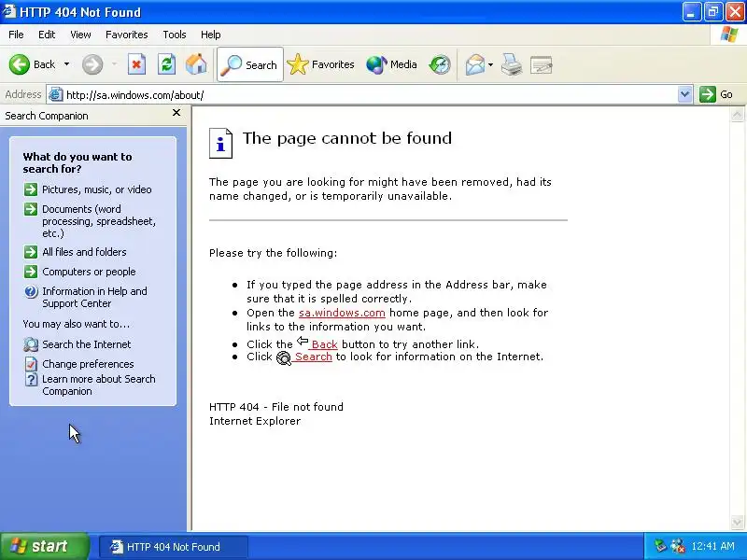Click the IE icon in title bar
The image size is (747, 560).
pos(8,11)
